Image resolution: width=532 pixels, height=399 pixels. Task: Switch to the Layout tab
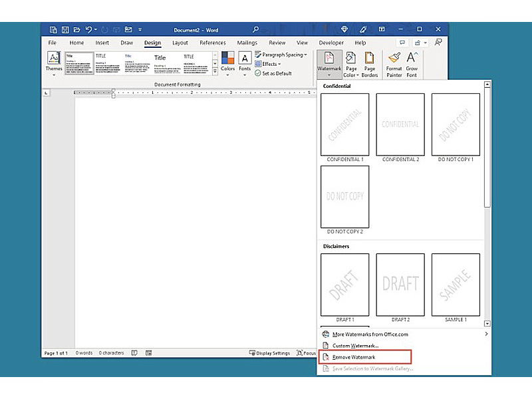(180, 43)
